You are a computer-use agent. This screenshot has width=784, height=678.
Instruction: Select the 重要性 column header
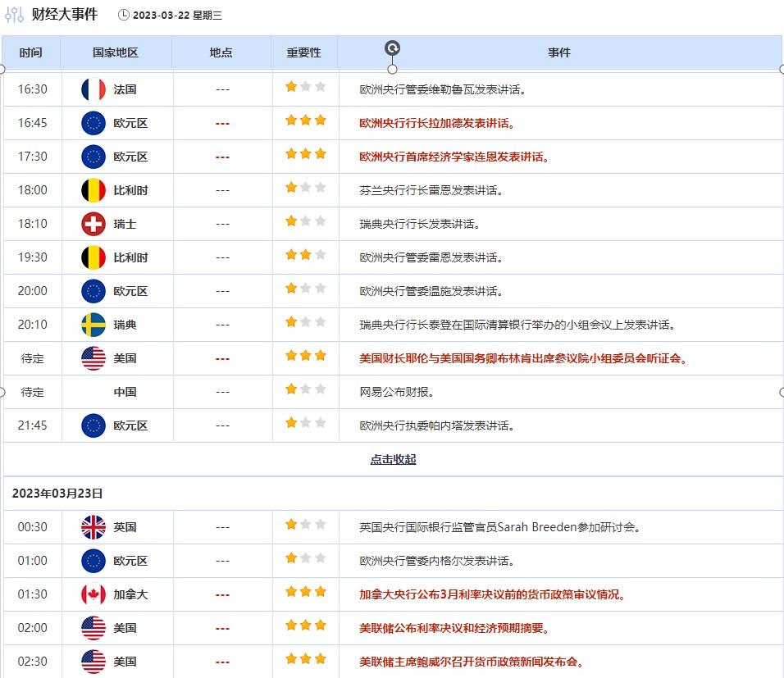point(303,52)
